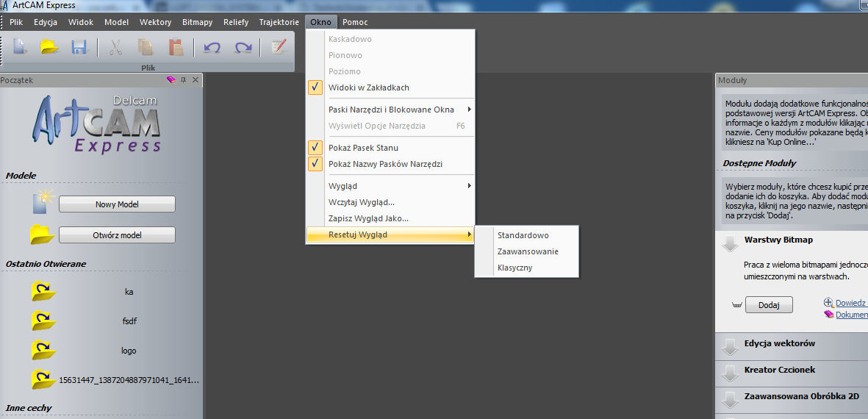Viewport: 868px width, 419px height.
Task: Click the magnifier icon beside Dowiedz
Action: (x=829, y=302)
